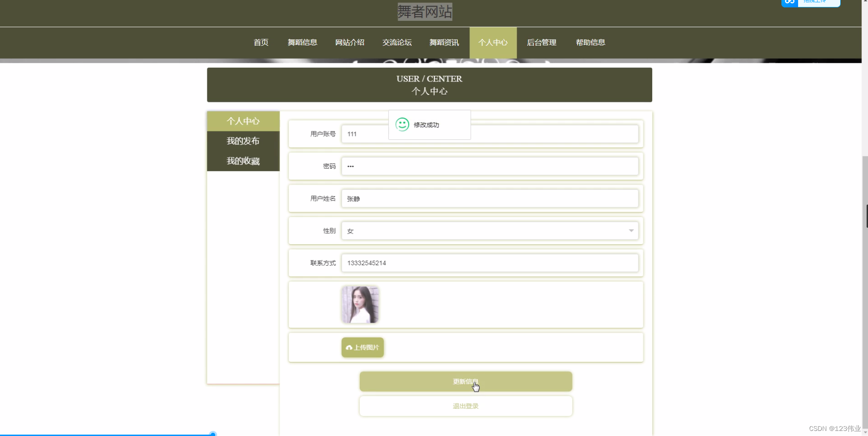Click the 更新信息 button
Screen dimensions: 868x436
point(465,381)
